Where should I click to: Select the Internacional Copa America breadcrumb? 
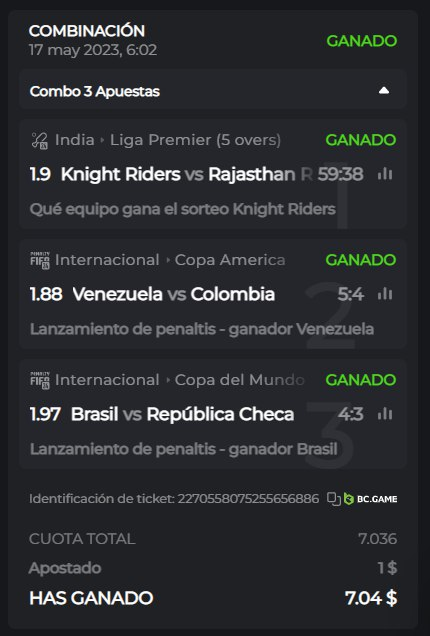pyautogui.click(x=170, y=260)
